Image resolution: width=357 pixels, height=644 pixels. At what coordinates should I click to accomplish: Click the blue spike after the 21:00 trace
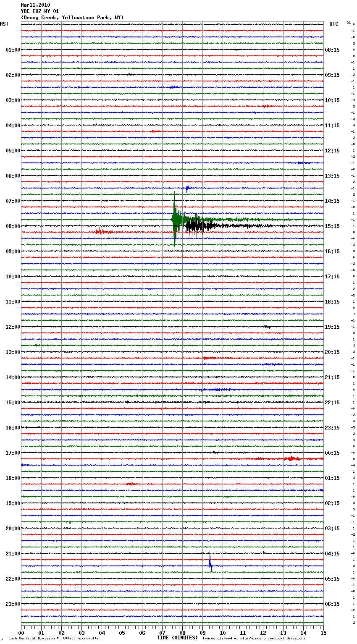(210, 562)
